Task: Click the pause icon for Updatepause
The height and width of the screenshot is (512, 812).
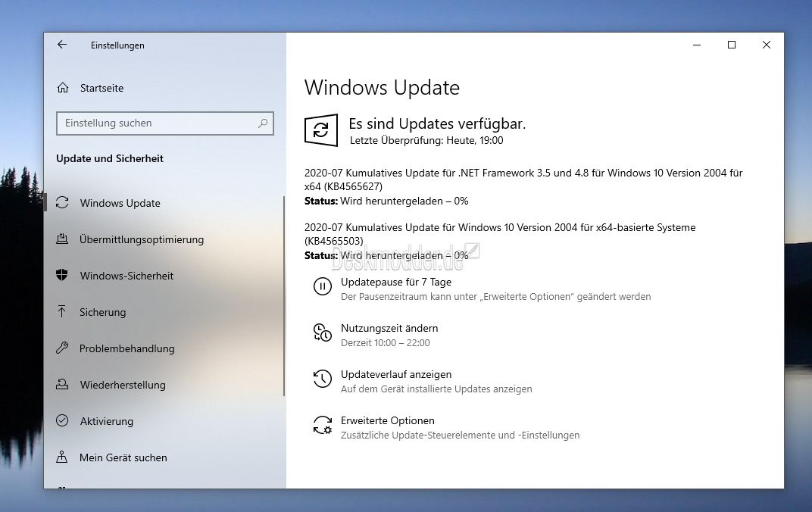Action: 322,286
